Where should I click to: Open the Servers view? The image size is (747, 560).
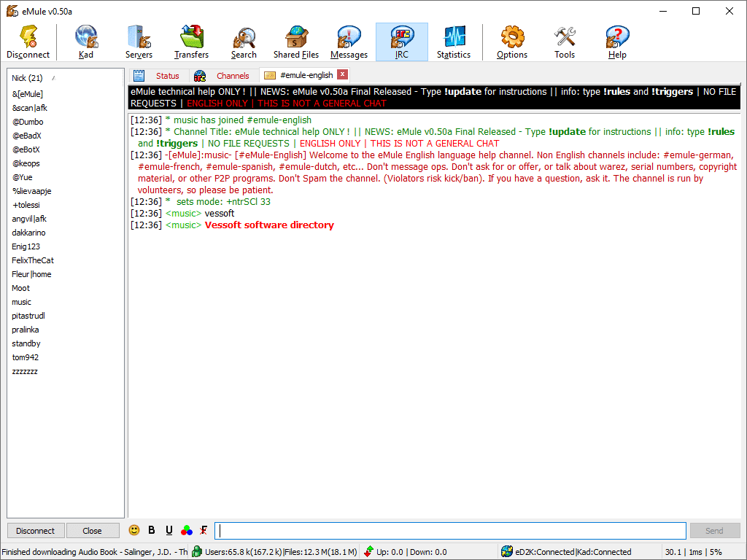(x=139, y=42)
